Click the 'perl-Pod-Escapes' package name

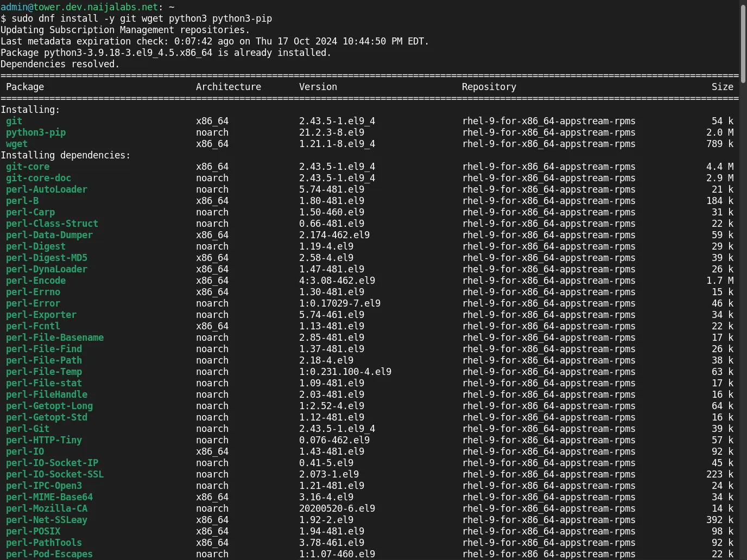click(49, 554)
